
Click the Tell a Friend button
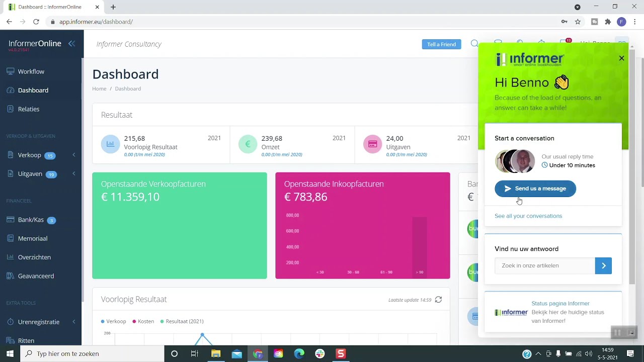pyautogui.click(x=441, y=44)
